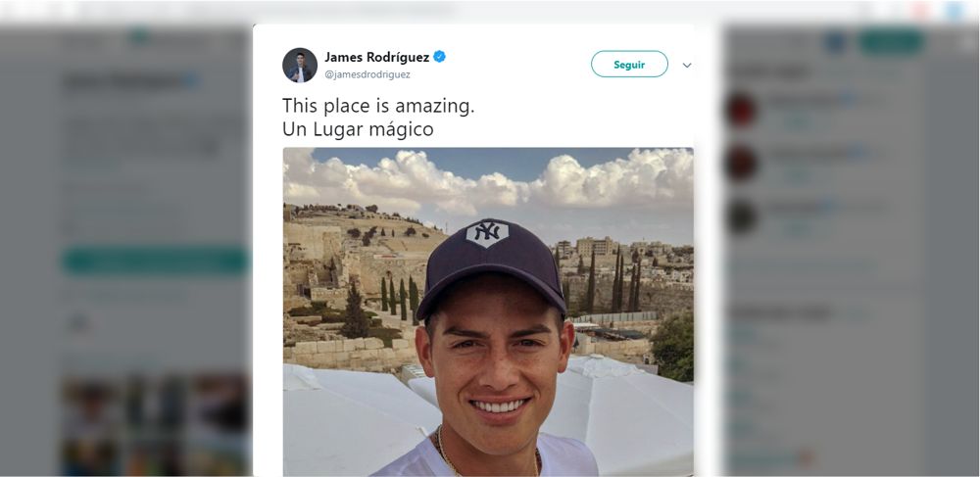The height and width of the screenshot is (477, 980).
Task: Click the blurred green pill button at top right
Action: pos(891,42)
